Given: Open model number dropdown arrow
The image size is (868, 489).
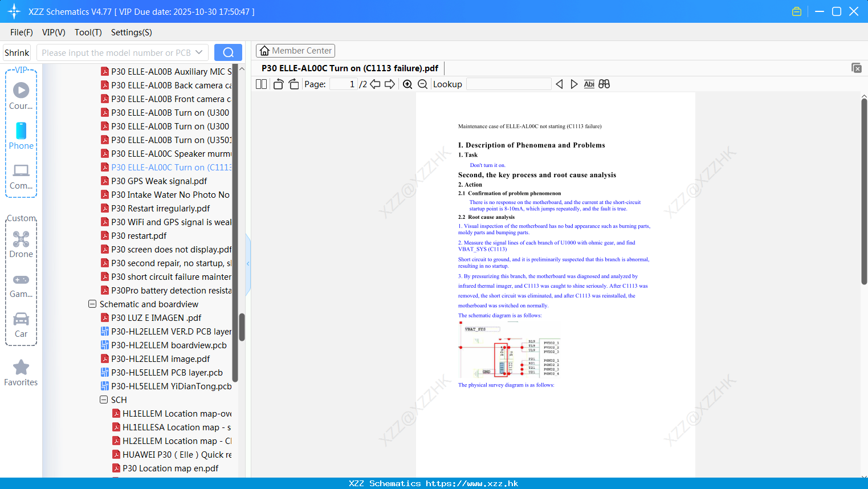Looking at the screenshot, I should [x=199, y=52].
